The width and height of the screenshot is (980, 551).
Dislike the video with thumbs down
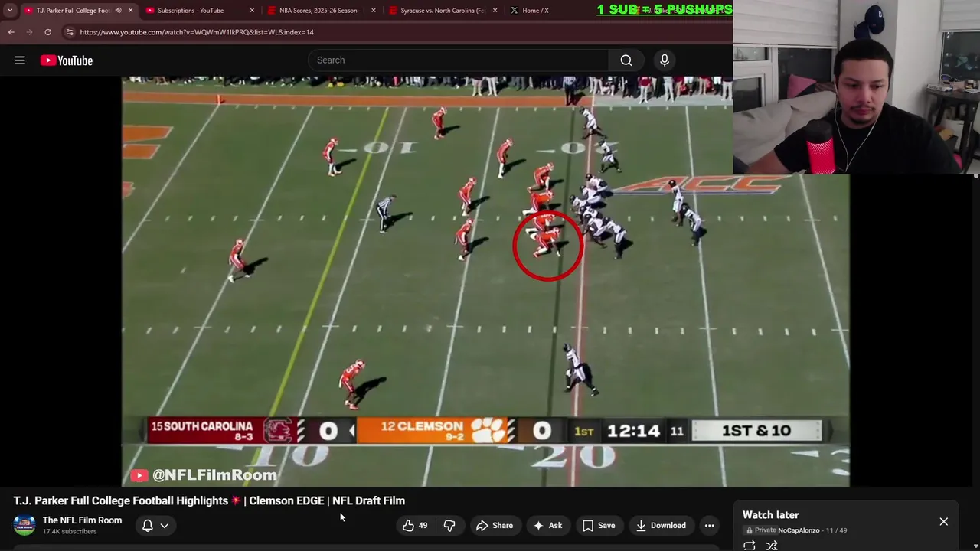(449, 526)
